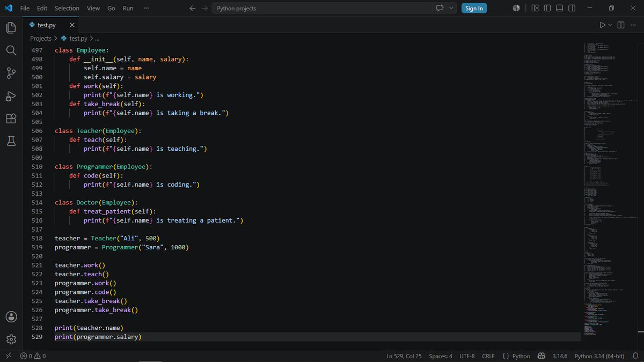This screenshot has height=362, width=644.
Task: Click the hexagon agent icon in title bar
Action: coord(516,8)
